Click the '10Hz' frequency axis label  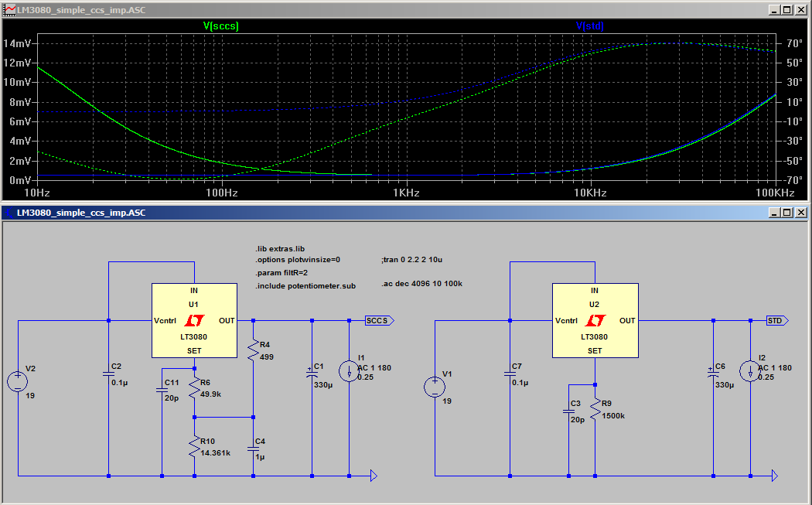point(37,193)
